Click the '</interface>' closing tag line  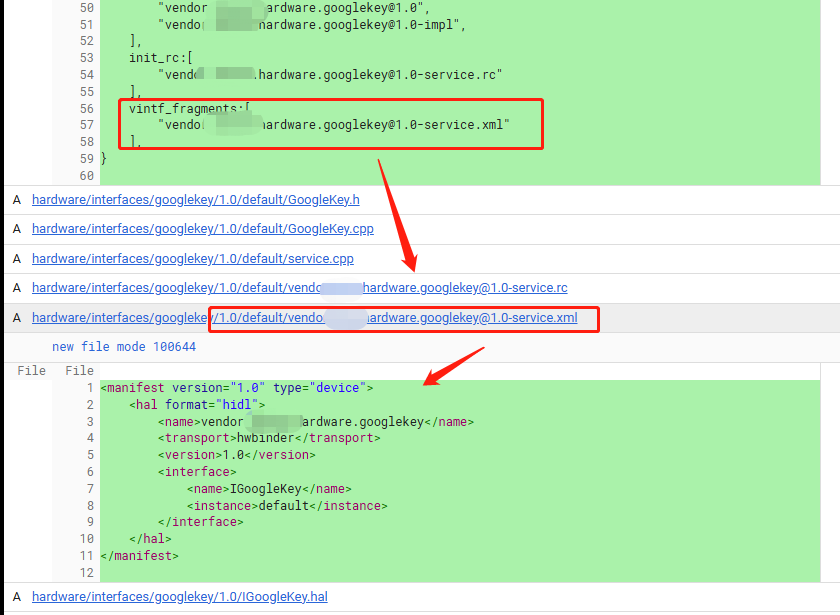pos(201,522)
